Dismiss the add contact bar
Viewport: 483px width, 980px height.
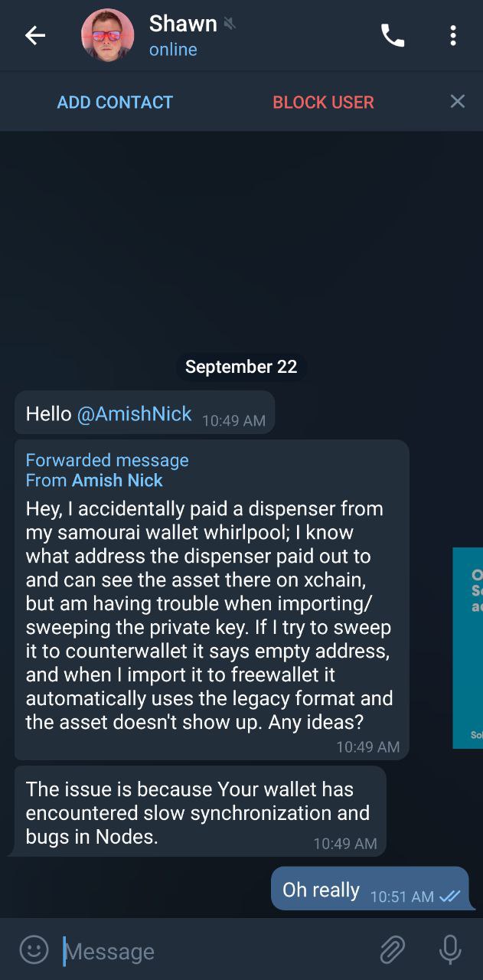pyautogui.click(x=458, y=101)
